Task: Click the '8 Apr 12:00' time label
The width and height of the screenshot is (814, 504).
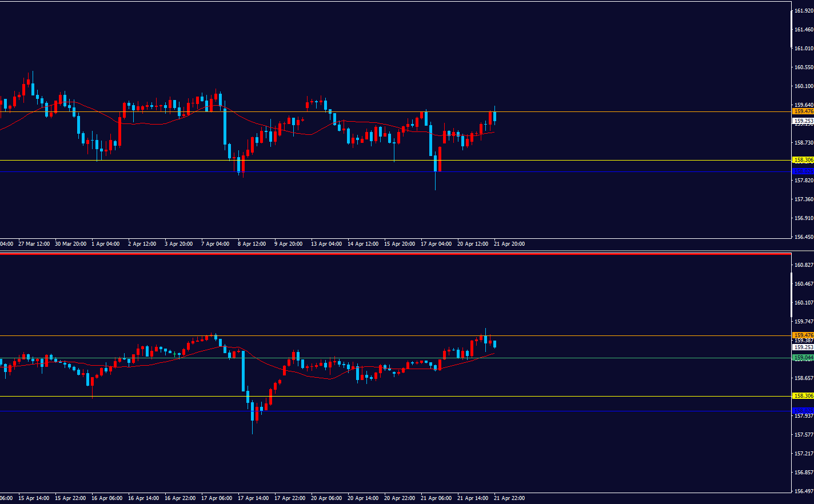Action: [x=252, y=244]
